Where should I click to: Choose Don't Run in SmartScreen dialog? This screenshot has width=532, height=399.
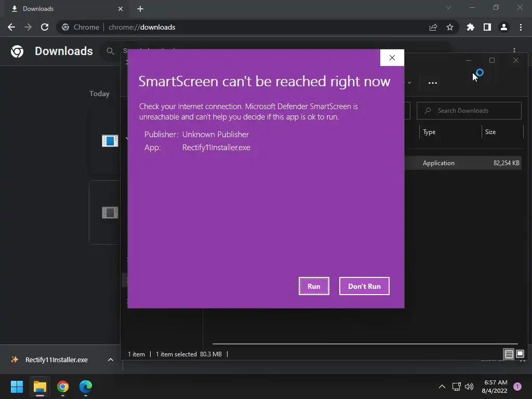(x=364, y=286)
